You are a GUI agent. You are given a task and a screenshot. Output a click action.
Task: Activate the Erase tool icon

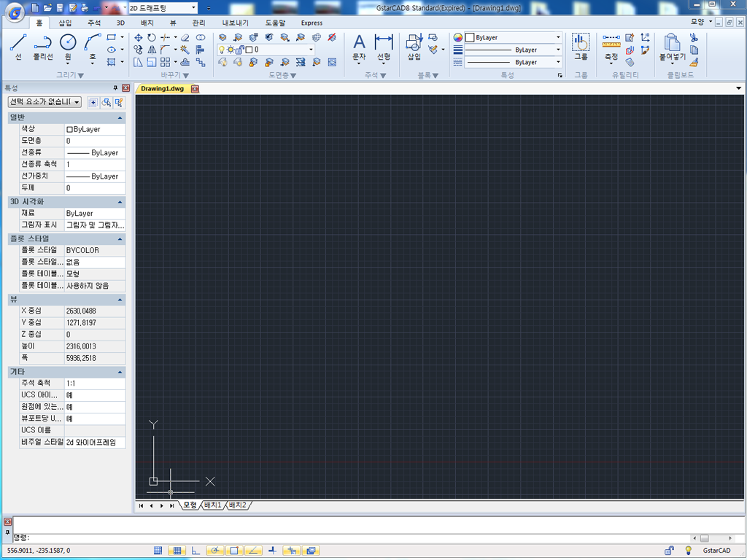click(185, 38)
